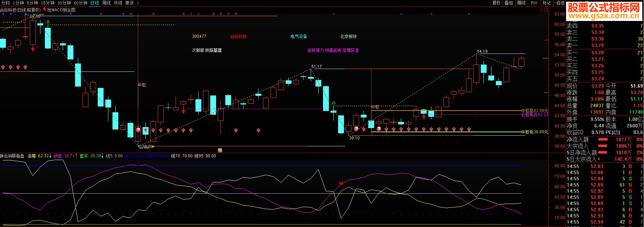Click the 合纵科技(日线,前复权) chart title
Image resolution: width=644 pixels, height=227 pixels.
click(20, 10)
